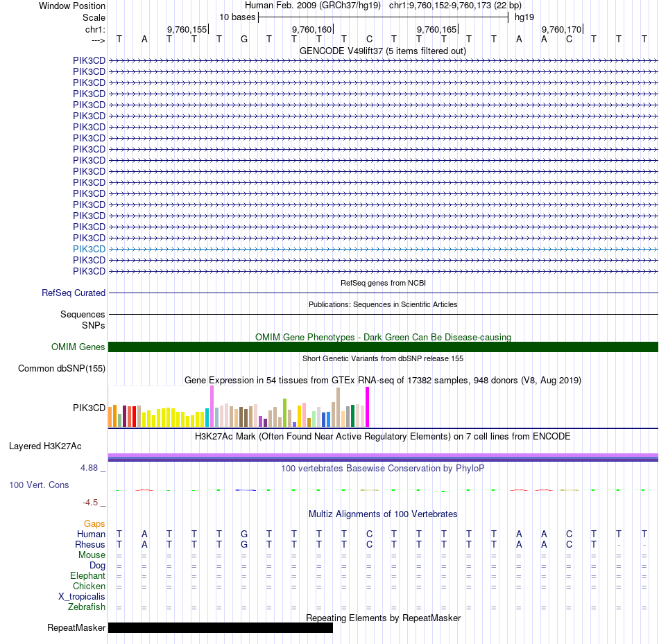The height and width of the screenshot is (644, 659).
Task: Click the purple layered H3K27Ac signal band
Action: (x=384, y=458)
